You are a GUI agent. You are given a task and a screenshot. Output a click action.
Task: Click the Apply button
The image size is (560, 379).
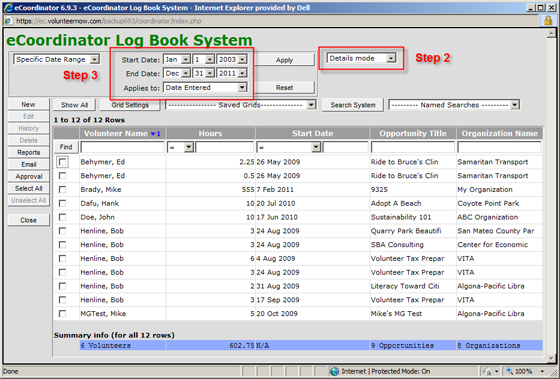coord(284,60)
